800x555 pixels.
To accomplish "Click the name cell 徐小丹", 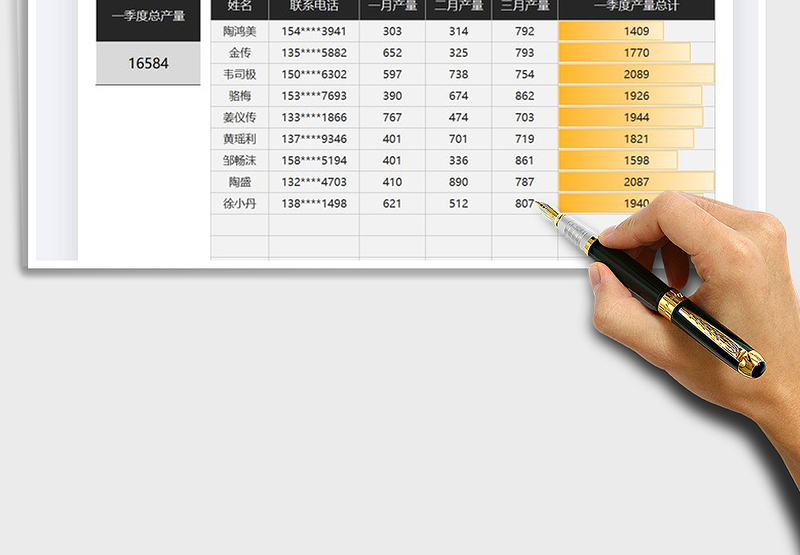I will click(240, 203).
